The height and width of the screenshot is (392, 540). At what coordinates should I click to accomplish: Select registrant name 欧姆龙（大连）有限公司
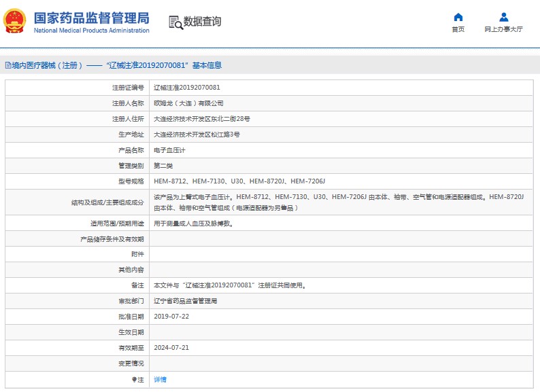click(188, 103)
